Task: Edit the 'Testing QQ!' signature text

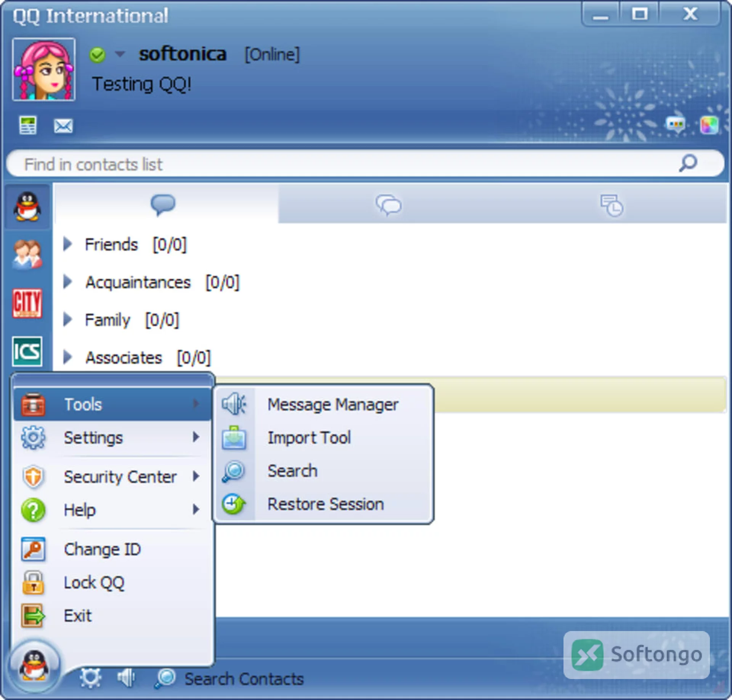Action: [141, 84]
